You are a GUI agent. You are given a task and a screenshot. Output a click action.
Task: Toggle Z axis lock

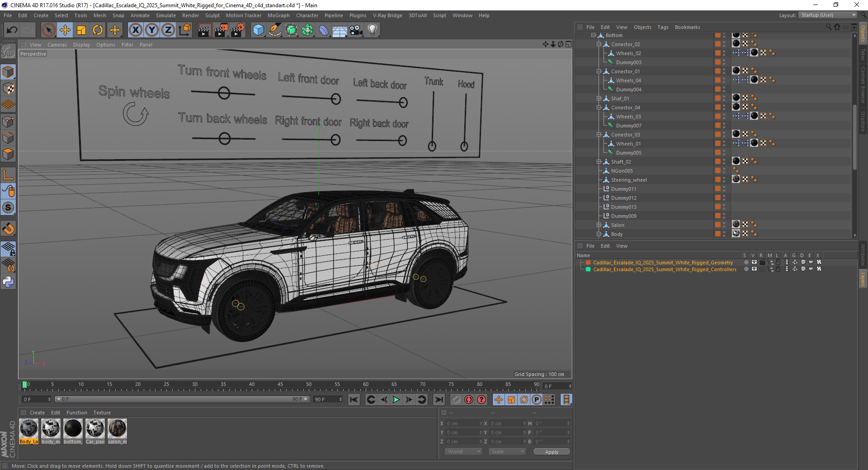tap(168, 30)
